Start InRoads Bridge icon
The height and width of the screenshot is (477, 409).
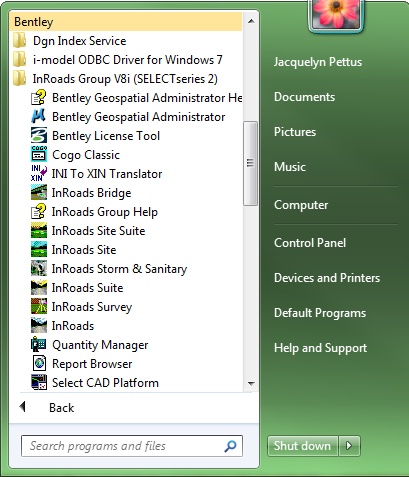(x=39, y=193)
